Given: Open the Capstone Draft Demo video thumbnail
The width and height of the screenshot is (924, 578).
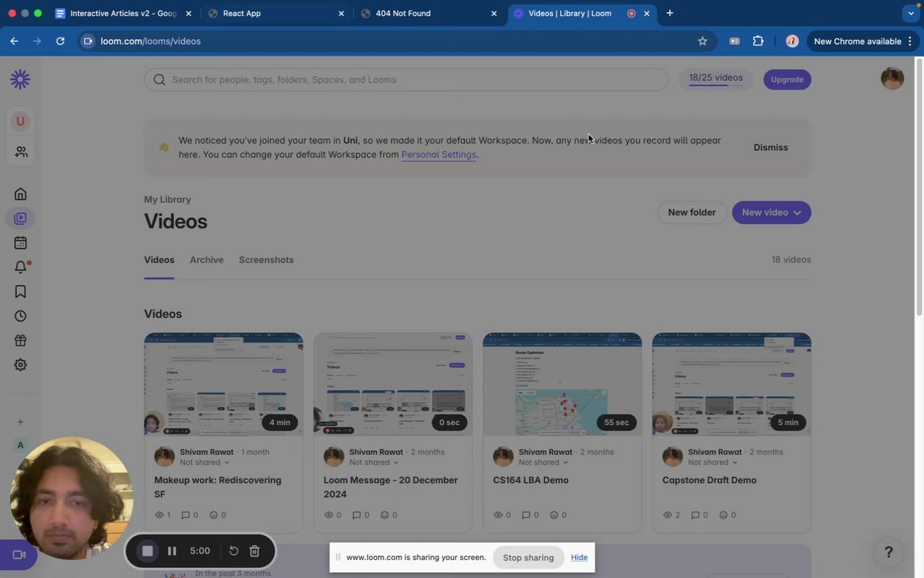Looking at the screenshot, I should click(x=732, y=384).
